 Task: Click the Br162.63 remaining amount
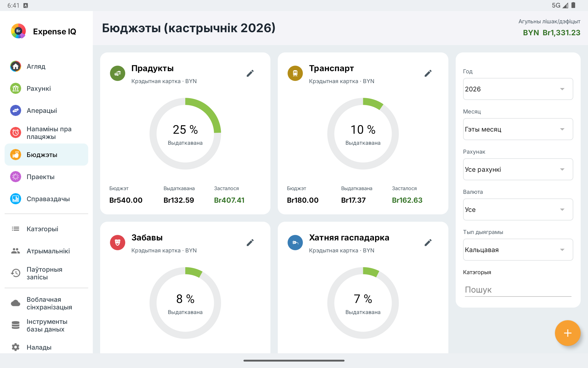(407, 200)
